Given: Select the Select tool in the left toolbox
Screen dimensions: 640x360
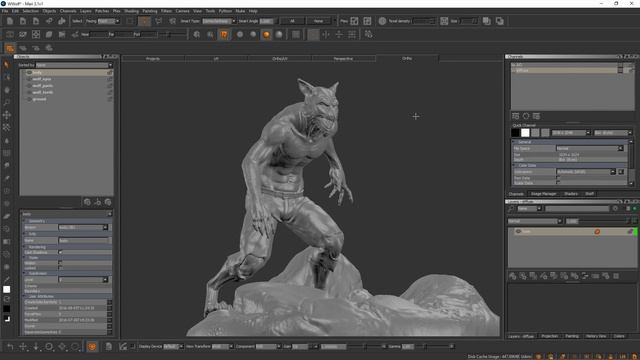Looking at the screenshot, I should (x=7, y=64).
